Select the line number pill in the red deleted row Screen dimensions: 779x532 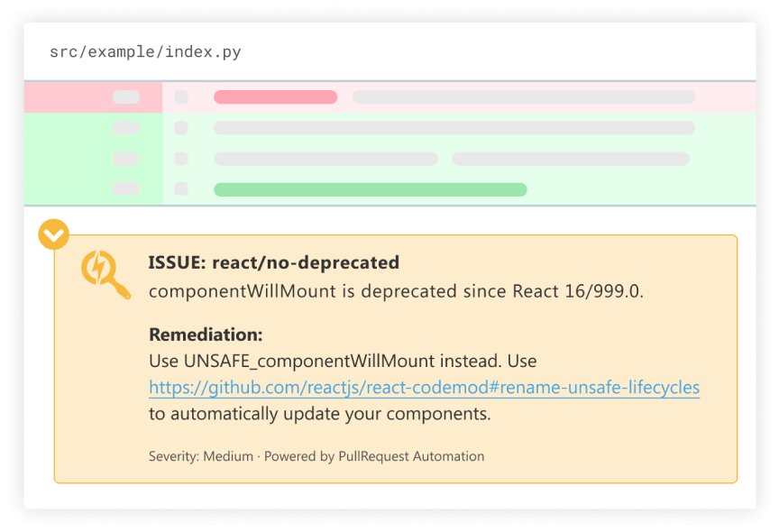[126, 96]
